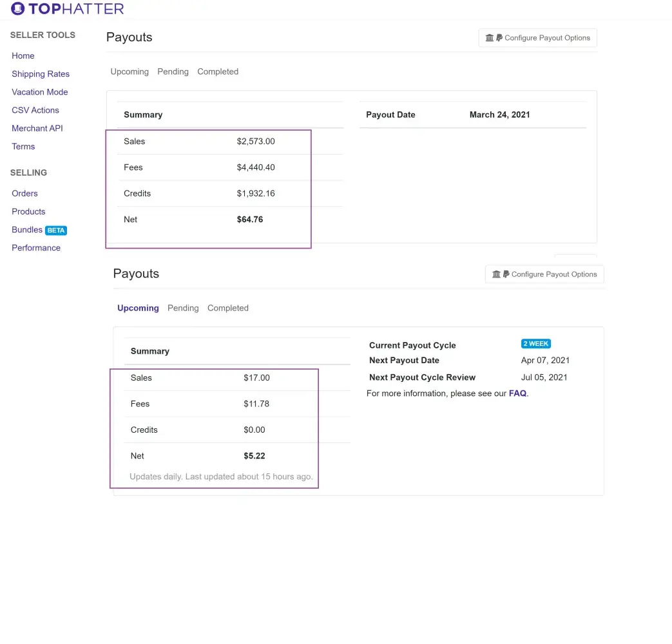View the Terms link in sidebar
The width and height of the screenshot is (672, 644).
pos(23,146)
